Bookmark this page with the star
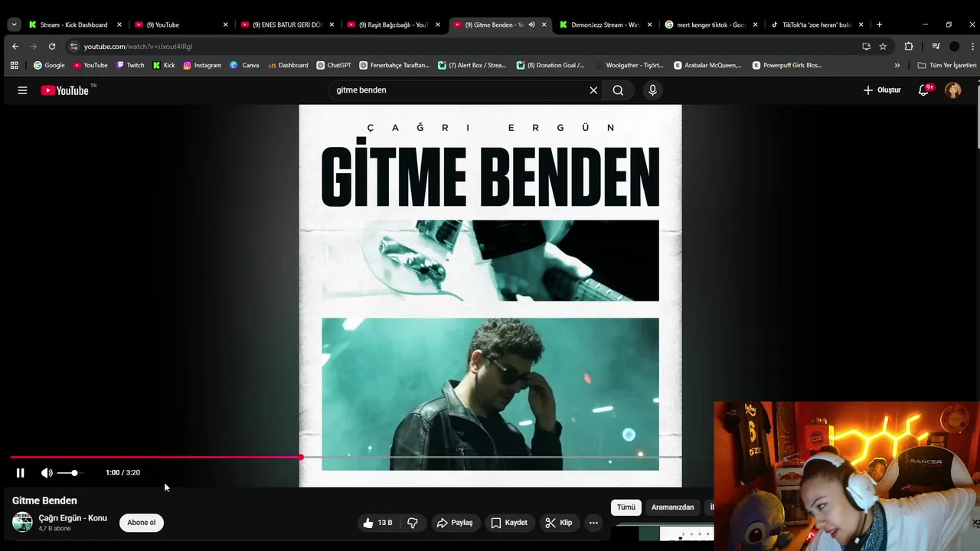Viewport: 980px width, 551px height. coord(883,46)
